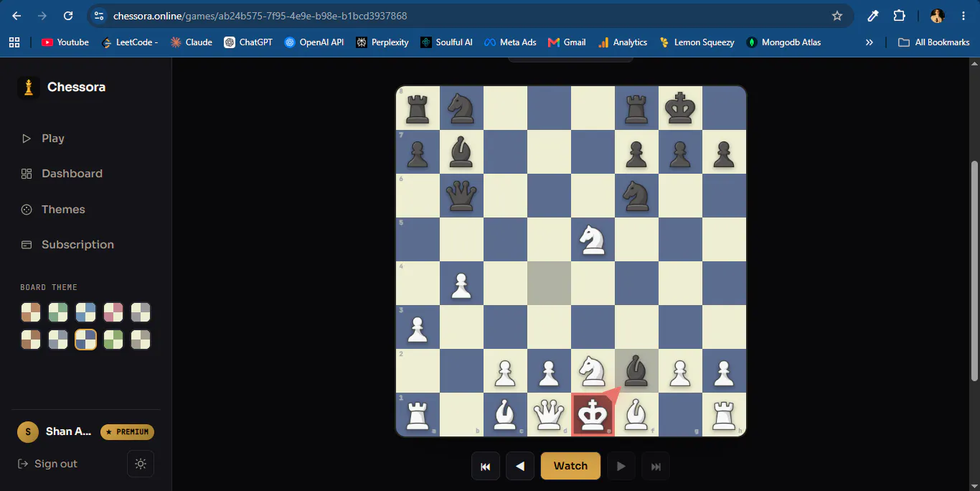980x491 pixels.
Task: Select the white queen on d1
Action: pos(549,415)
